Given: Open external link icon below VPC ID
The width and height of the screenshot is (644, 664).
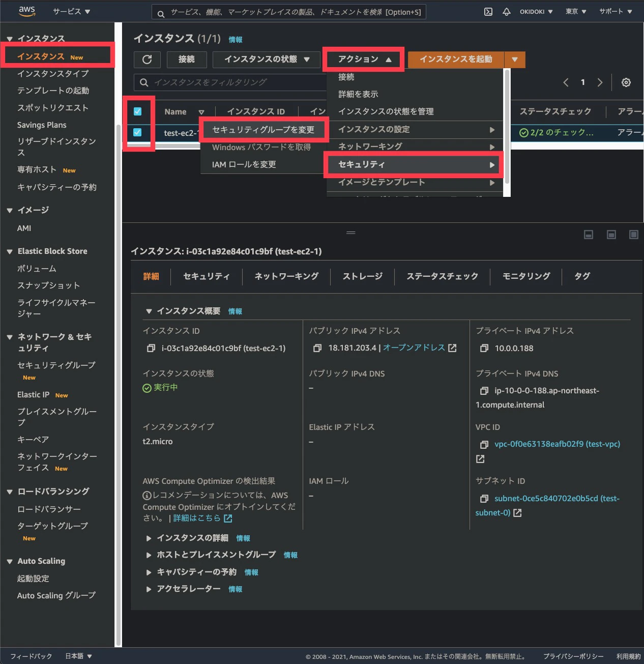Looking at the screenshot, I should tap(480, 459).
